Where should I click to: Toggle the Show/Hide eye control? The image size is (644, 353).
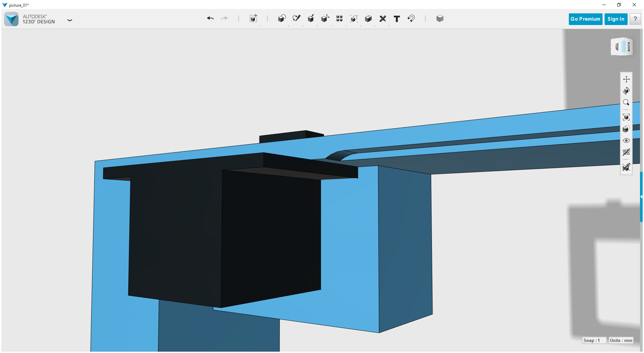click(627, 140)
